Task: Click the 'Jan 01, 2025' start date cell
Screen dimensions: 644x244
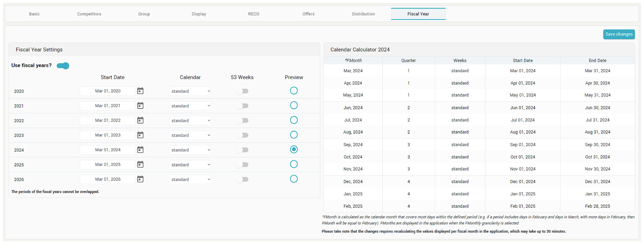Action: [523, 194]
